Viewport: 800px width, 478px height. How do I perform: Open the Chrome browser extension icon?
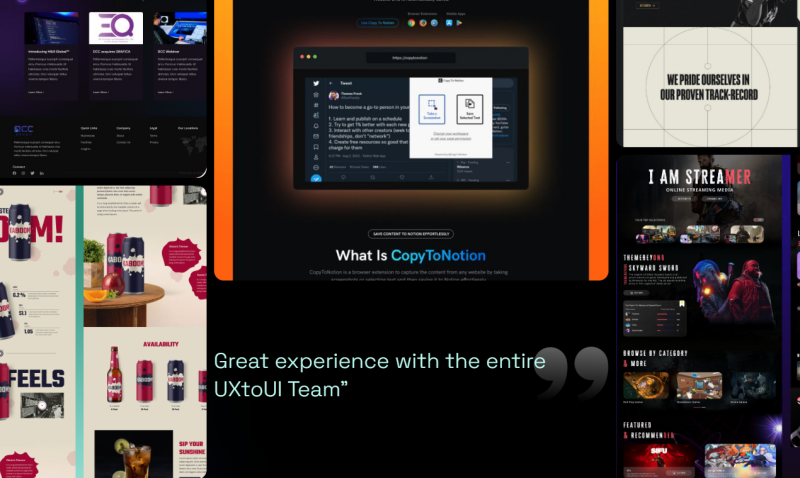[411, 23]
